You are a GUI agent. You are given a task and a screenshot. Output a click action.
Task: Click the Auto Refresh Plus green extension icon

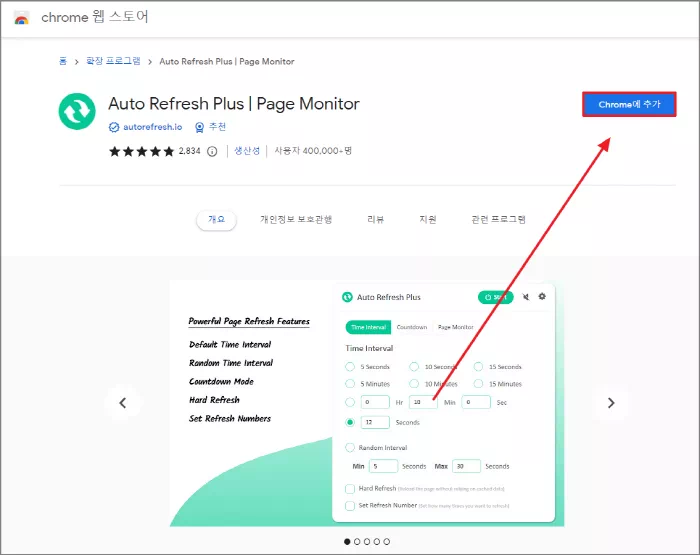77,111
